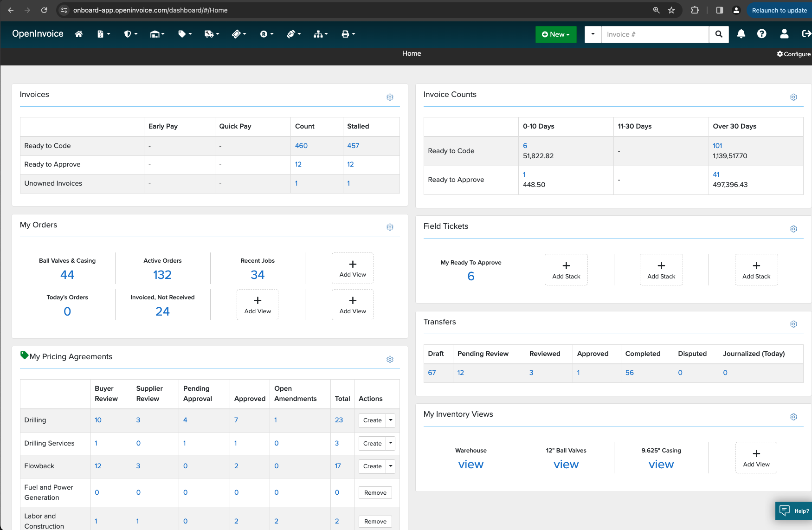Open Drilling row Create dropdown arrow

click(391, 420)
